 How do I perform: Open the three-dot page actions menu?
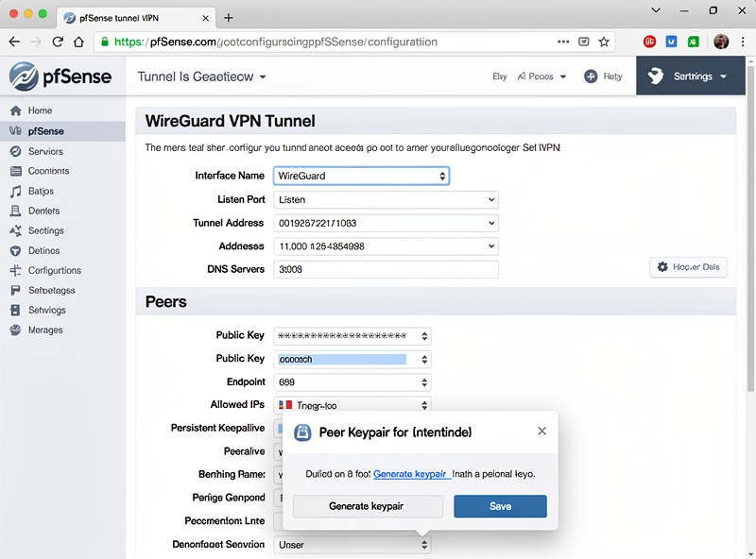click(x=563, y=42)
